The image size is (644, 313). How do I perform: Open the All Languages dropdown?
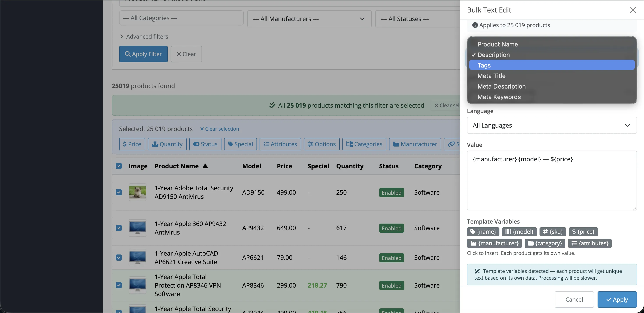pos(552,125)
